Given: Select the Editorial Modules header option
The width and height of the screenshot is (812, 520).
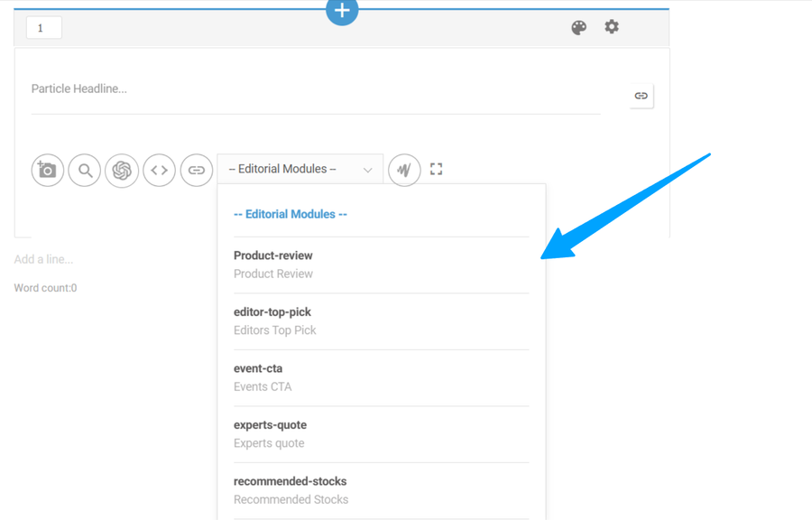Looking at the screenshot, I should [x=291, y=214].
